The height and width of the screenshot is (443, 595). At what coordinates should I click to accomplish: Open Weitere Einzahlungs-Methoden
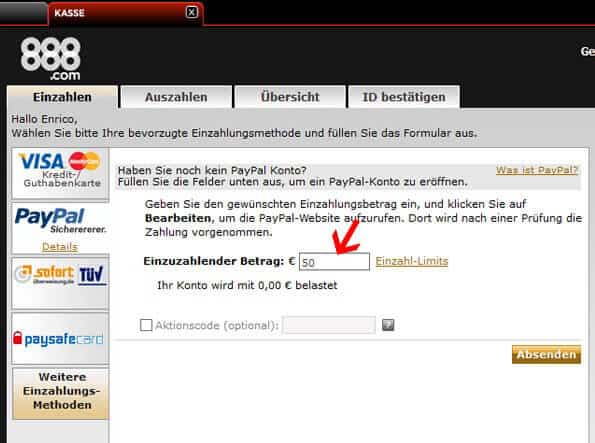[x=61, y=393]
